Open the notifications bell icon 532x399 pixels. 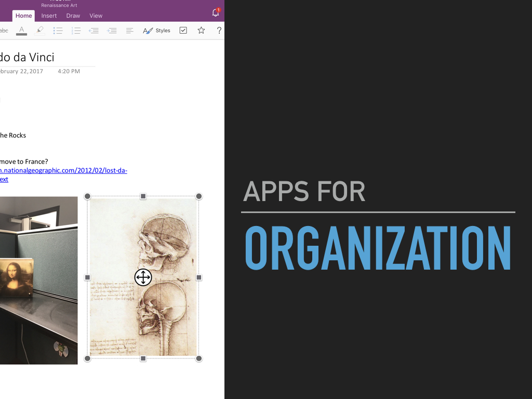tap(216, 12)
